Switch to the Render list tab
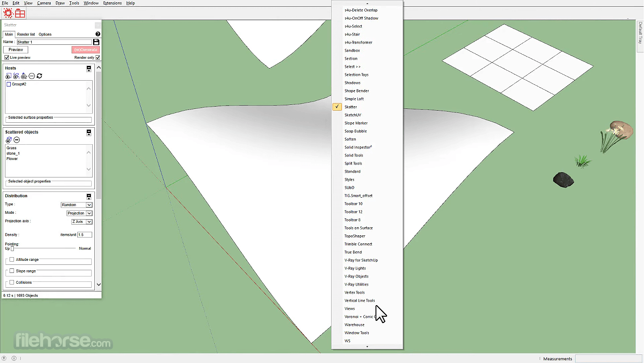 tap(26, 35)
